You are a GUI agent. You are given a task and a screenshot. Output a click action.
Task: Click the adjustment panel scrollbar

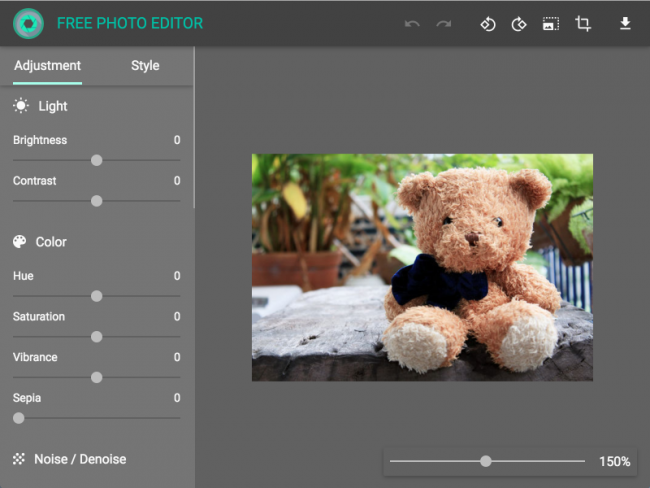click(194, 128)
